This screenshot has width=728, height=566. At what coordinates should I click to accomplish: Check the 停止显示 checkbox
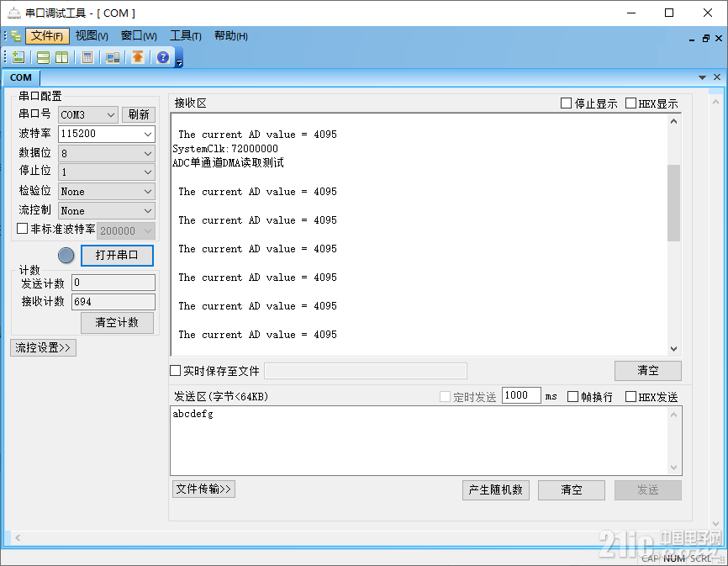pos(566,103)
